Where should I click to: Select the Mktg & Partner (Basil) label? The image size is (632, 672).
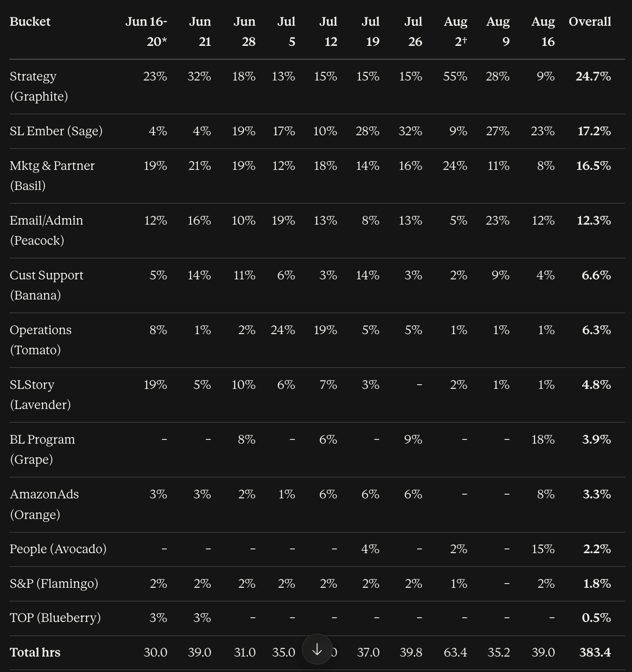pos(52,175)
